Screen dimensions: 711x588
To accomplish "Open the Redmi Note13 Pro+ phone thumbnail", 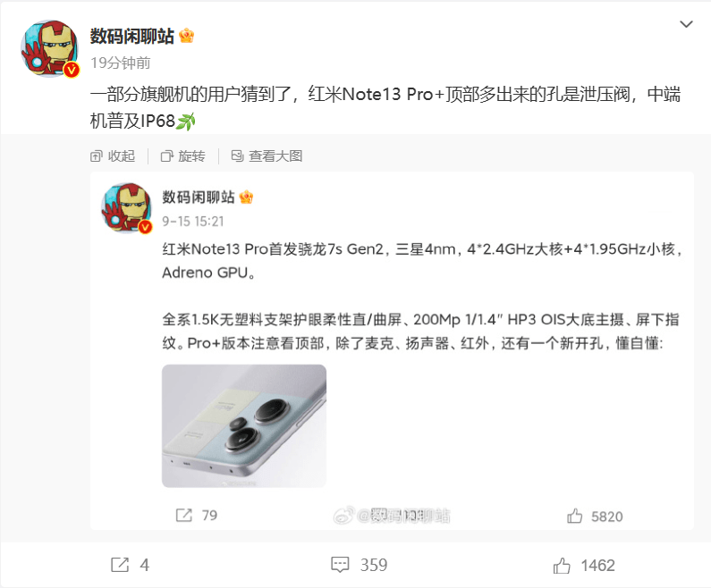I will 244,426.
